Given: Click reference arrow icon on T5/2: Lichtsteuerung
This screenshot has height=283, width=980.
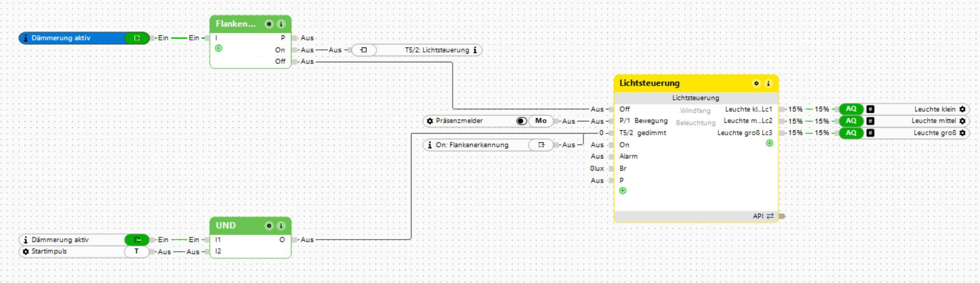Looking at the screenshot, I should pyautogui.click(x=363, y=50).
